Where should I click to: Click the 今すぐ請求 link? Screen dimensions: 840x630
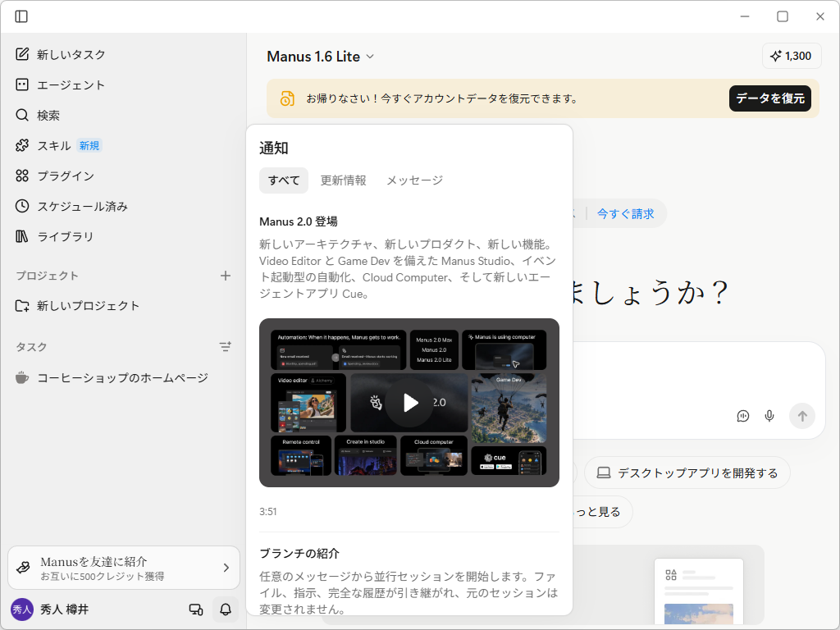point(625,214)
